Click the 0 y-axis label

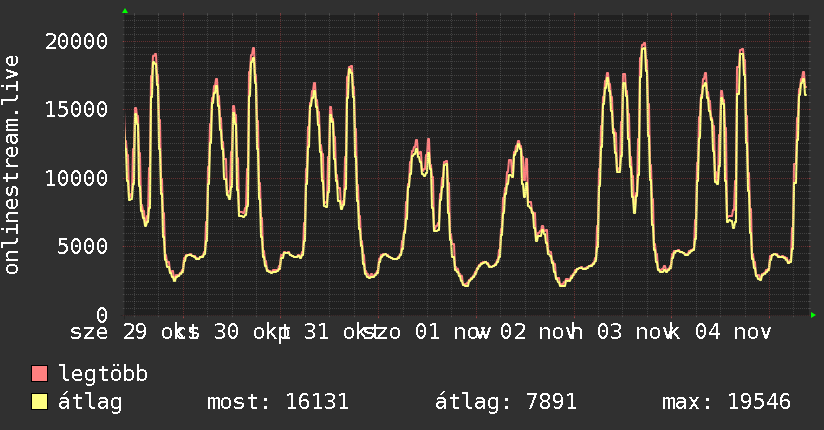tap(102, 315)
